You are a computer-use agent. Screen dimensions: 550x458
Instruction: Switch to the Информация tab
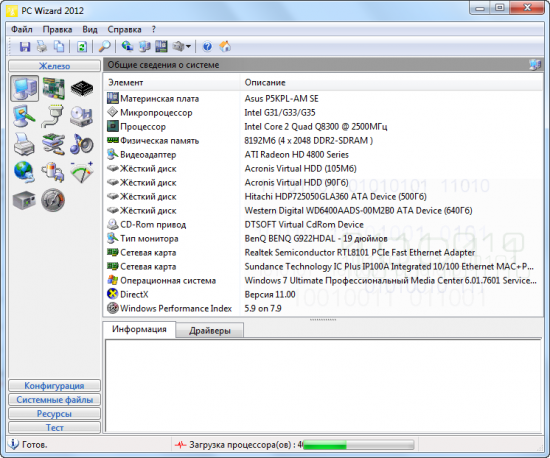[139, 329]
